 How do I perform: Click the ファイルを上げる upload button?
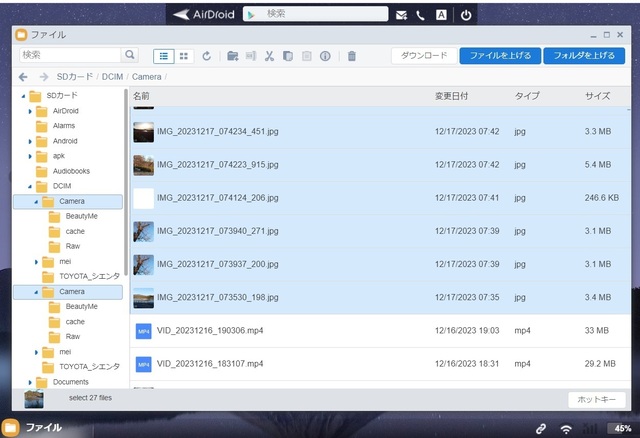pos(500,56)
